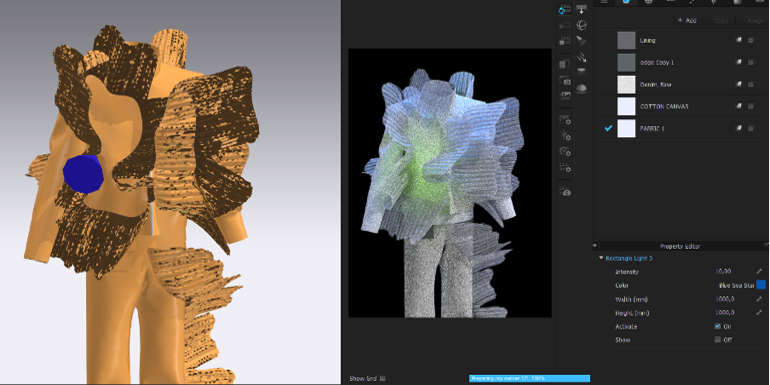Image resolution: width=770 pixels, height=385 pixels.
Task: Click the Property Editor panel collapse arrow
Action: point(595,246)
